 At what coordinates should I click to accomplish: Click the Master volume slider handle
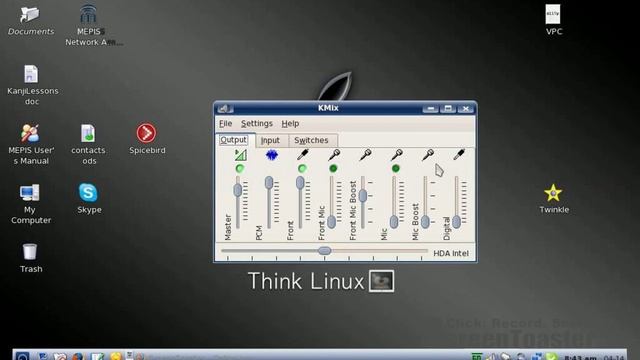click(238, 190)
